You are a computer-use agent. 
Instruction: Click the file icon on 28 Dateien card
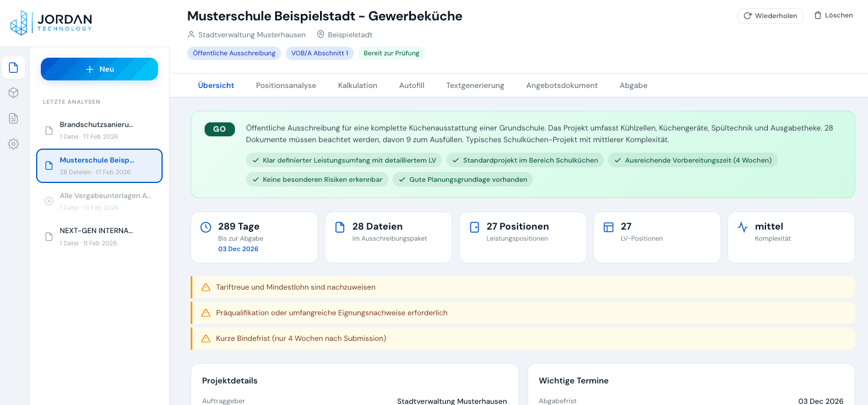point(340,227)
